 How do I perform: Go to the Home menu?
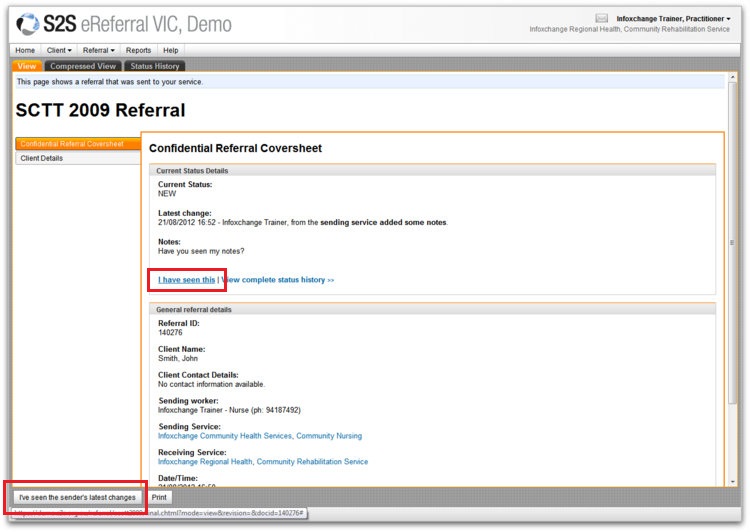(x=25, y=50)
